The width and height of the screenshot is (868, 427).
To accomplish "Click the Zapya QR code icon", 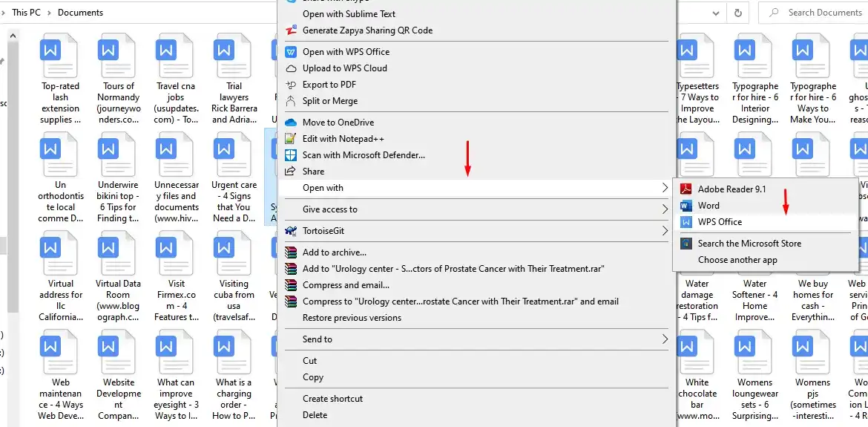I will click(291, 30).
